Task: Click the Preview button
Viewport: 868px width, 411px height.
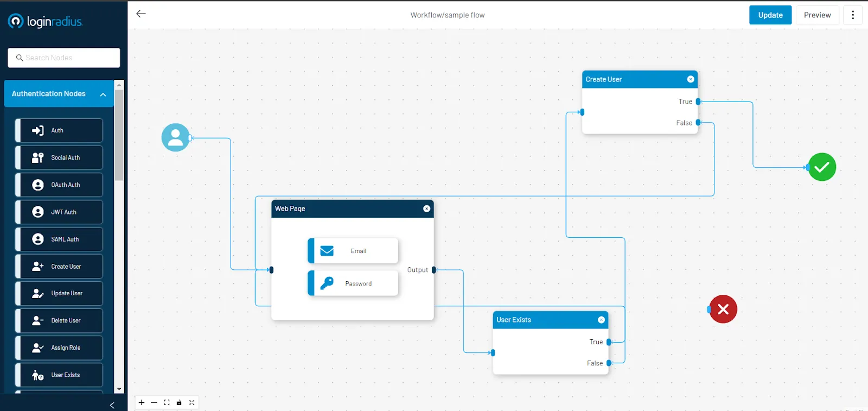Action: coord(817,15)
